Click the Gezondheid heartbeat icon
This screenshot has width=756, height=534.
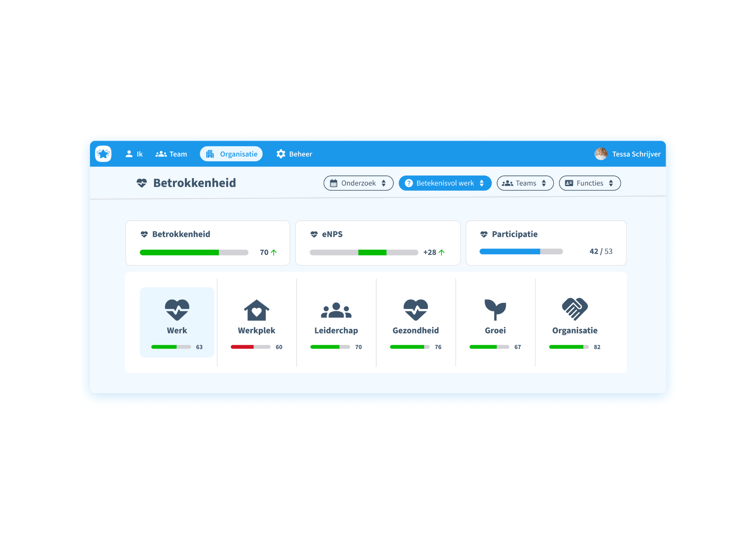416,310
